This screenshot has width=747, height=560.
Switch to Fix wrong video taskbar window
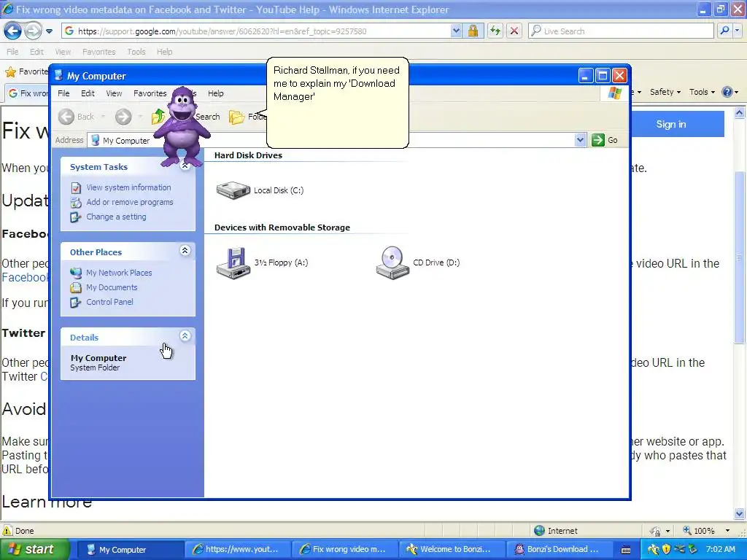click(344, 550)
